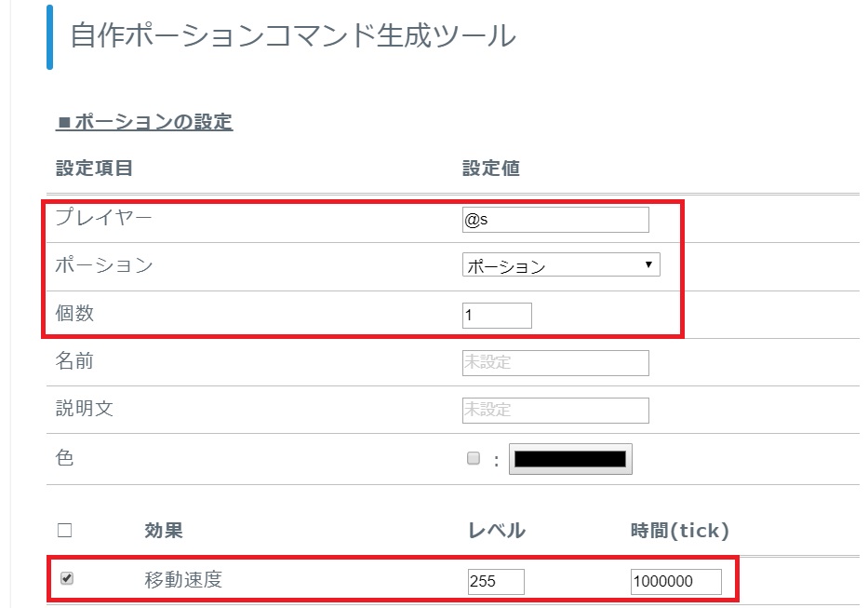
Task: Click the 説明文 row label
Action: (84, 409)
